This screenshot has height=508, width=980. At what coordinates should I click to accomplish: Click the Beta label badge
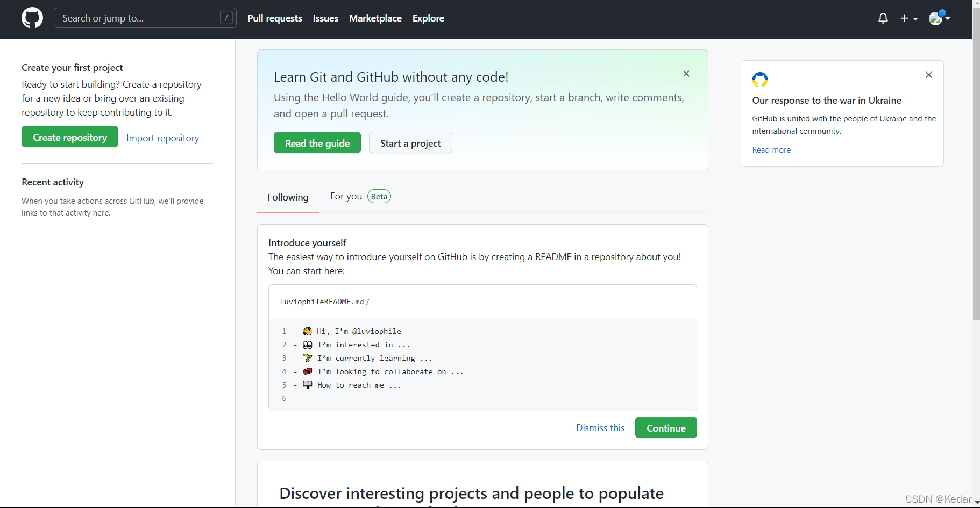point(379,196)
